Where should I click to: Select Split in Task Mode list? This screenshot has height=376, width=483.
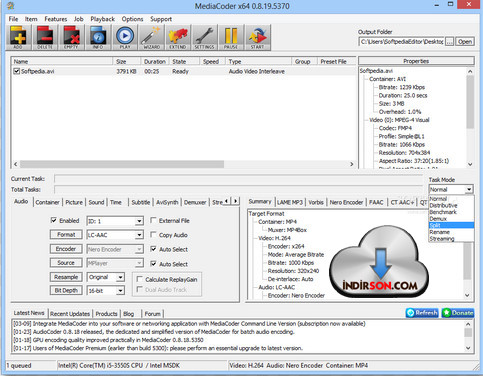(451, 225)
